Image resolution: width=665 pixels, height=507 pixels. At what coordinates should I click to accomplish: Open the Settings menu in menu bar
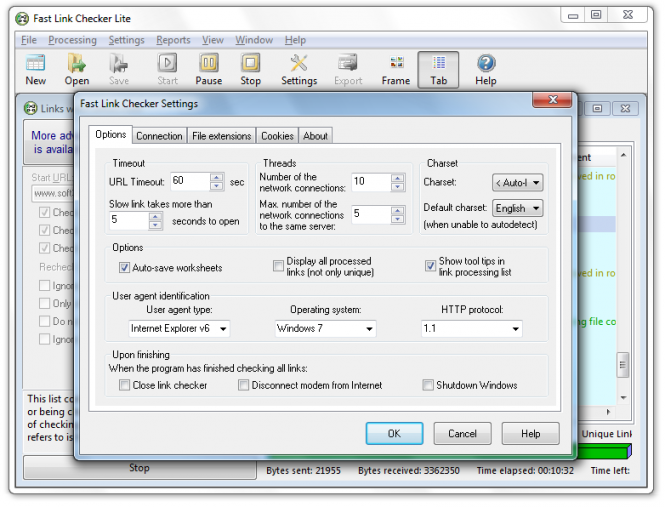point(126,40)
